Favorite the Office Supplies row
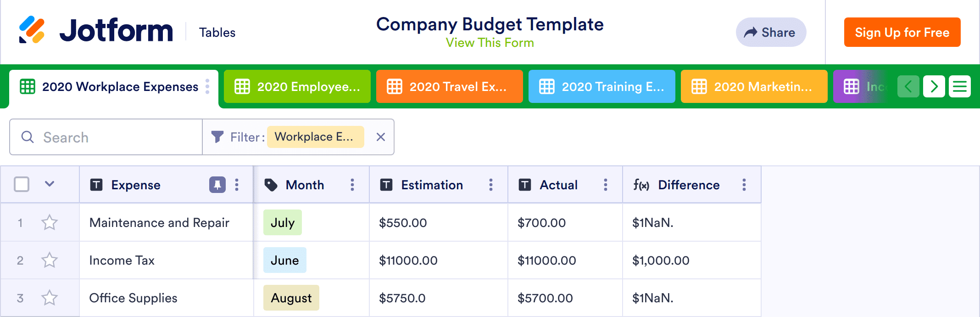Image resolution: width=980 pixels, height=317 pixels. point(50,298)
